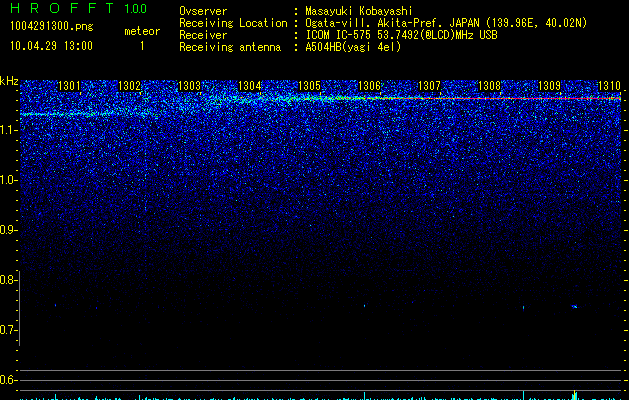Click the 1304 time marker
This screenshot has height=400, width=629.
[x=249, y=86]
